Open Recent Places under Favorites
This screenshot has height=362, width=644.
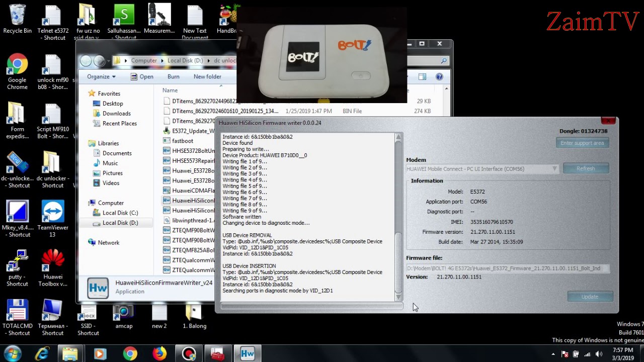click(x=119, y=124)
